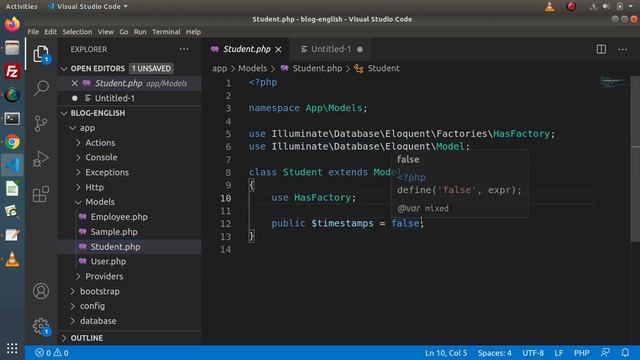
Task: Open Terminal from the dock
Action: (x=12, y=119)
